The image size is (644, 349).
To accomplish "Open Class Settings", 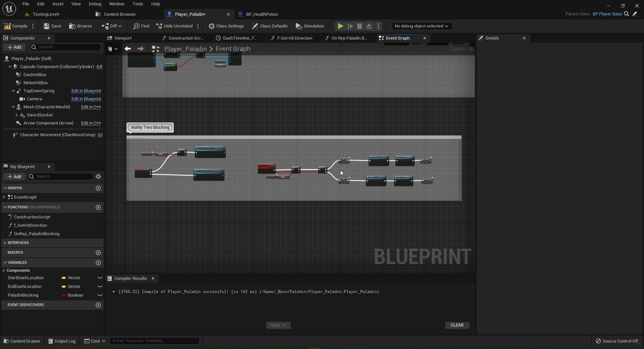I will click(226, 26).
